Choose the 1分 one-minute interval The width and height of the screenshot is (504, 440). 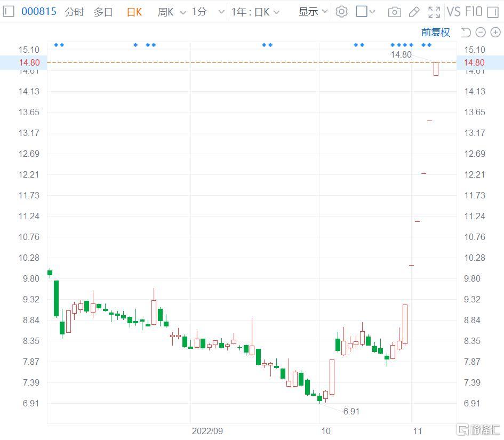click(199, 12)
